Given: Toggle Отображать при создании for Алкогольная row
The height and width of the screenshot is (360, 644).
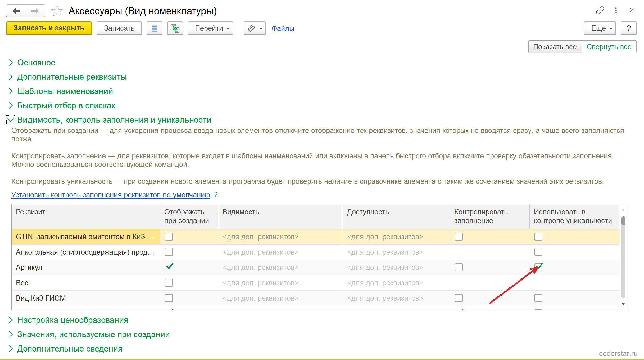Looking at the screenshot, I should pyautogui.click(x=169, y=252).
